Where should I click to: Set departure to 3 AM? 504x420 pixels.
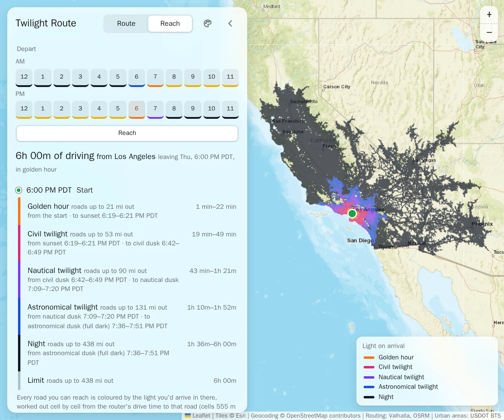80,78
